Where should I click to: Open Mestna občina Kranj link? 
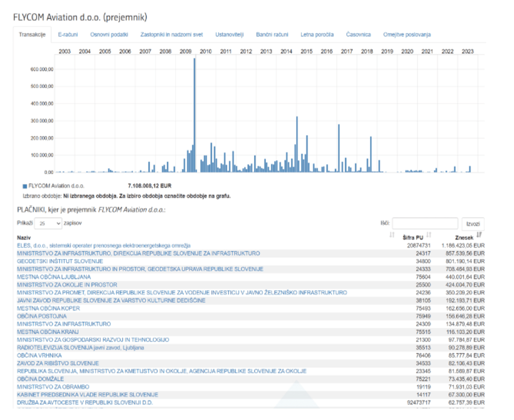pos(48,332)
